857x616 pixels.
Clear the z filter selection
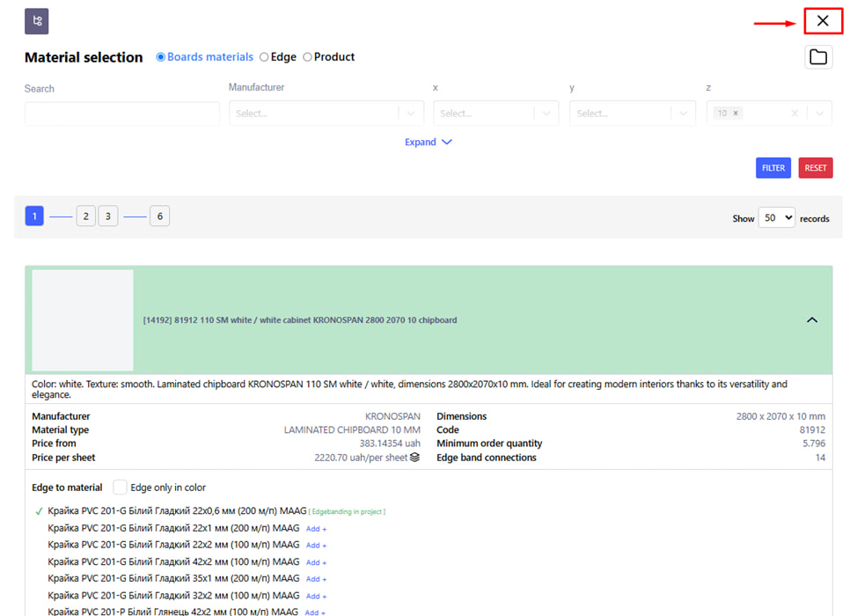pos(795,114)
